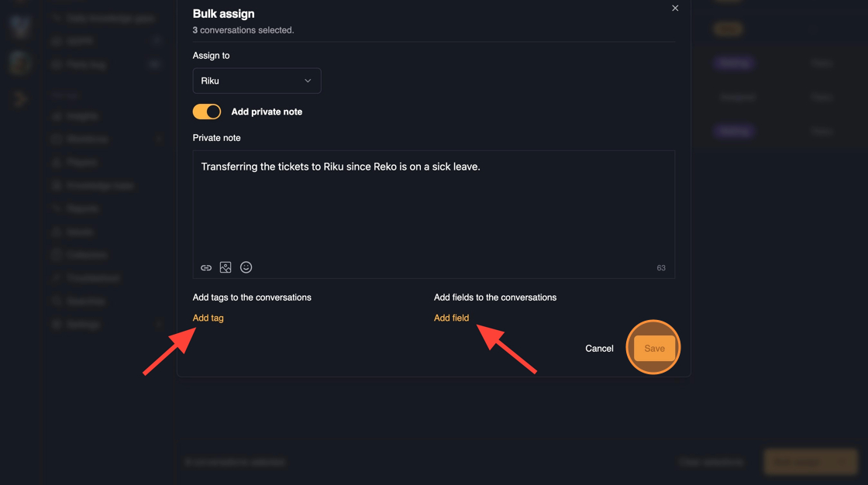Viewport: 868px width, 485px height.
Task: Open Troubleshoot in the sidebar
Action: pos(93,278)
